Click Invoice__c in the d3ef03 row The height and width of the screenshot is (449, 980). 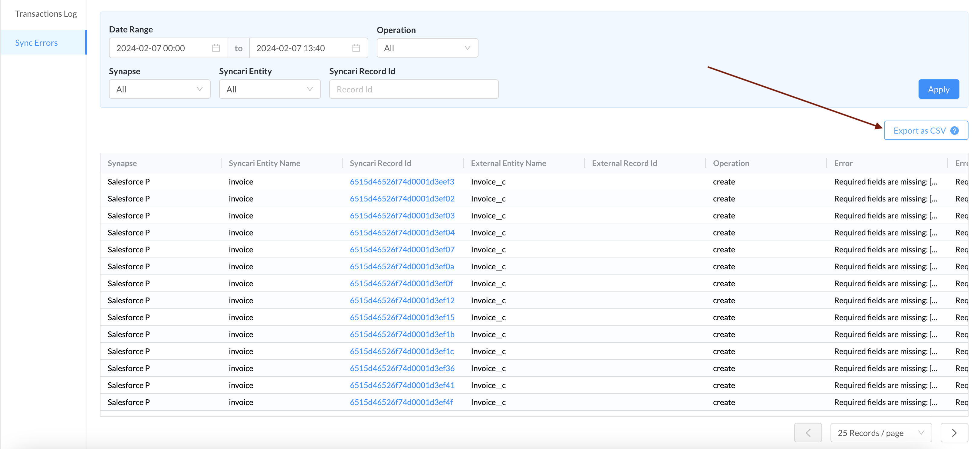488,215
